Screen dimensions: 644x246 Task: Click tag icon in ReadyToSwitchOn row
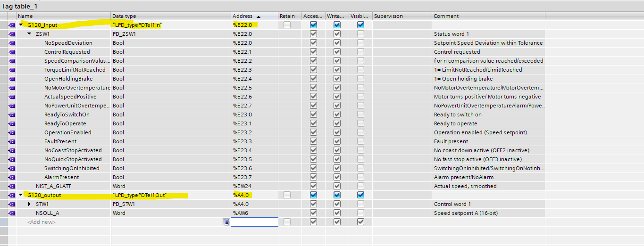(12, 115)
